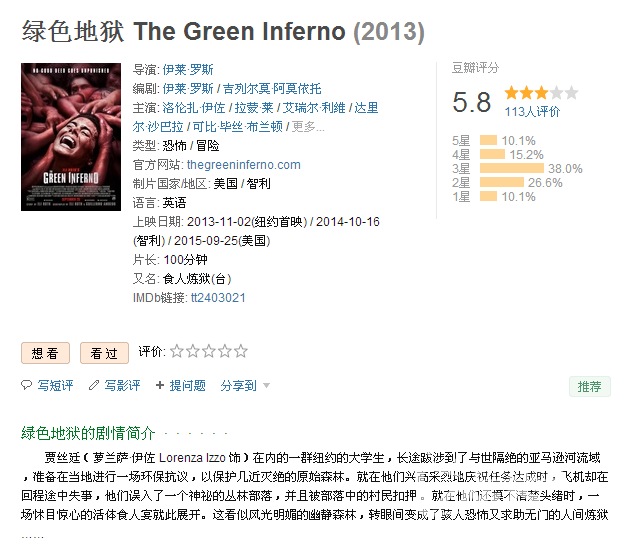Open actor 洛伦扎·伊佐 page
This screenshot has width=625, height=550.
point(194,108)
